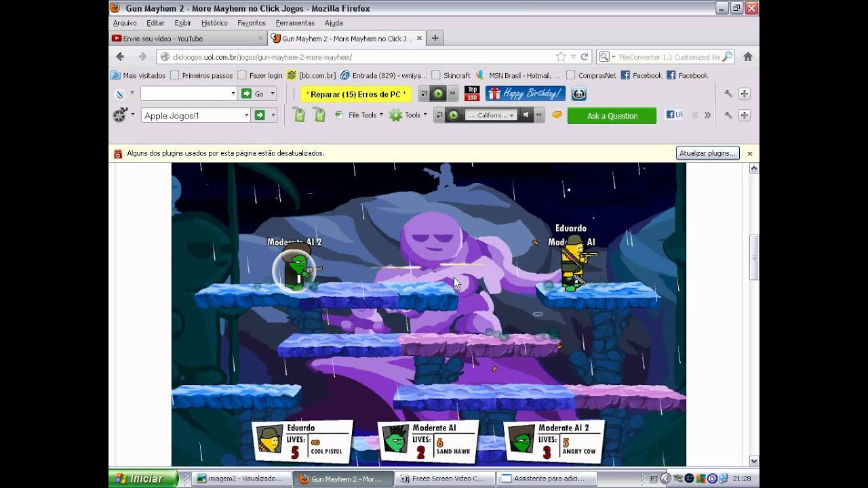Open a new tab with plus button

coord(435,39)
